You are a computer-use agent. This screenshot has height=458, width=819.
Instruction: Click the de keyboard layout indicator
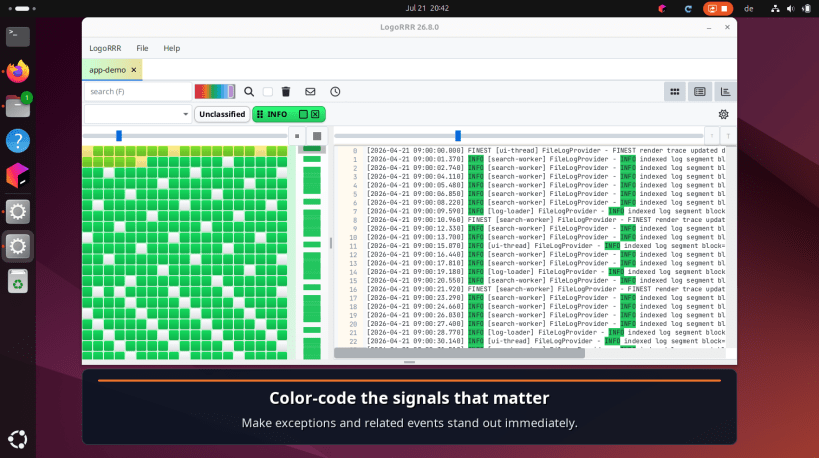(x=748, y=8)
